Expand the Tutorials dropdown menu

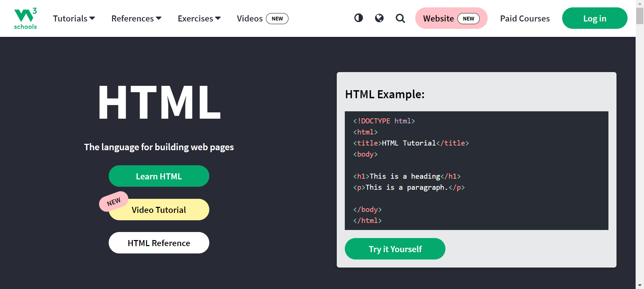coord(74,18)
